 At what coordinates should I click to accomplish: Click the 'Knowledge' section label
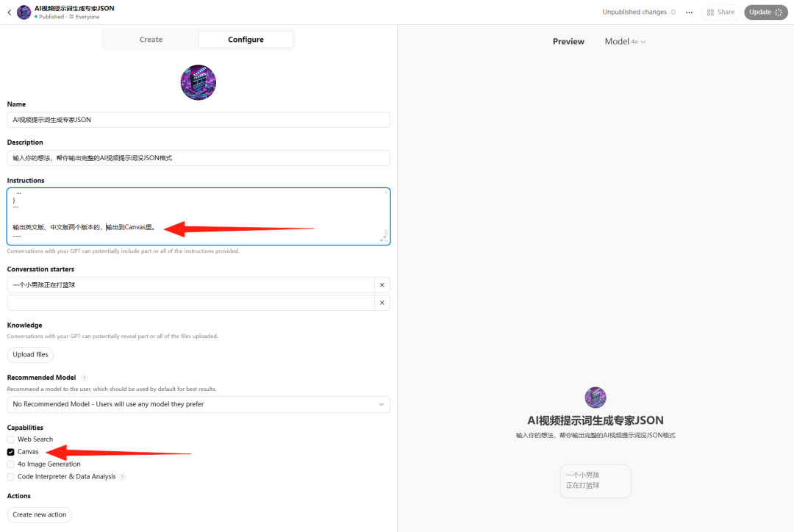click(x=24, y=326)
